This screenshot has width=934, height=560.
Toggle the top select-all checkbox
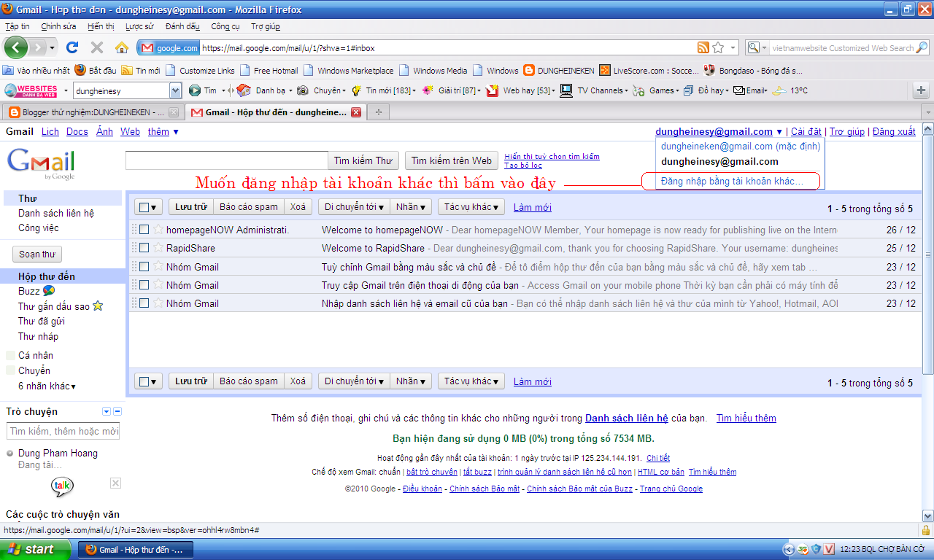point(145,207)
